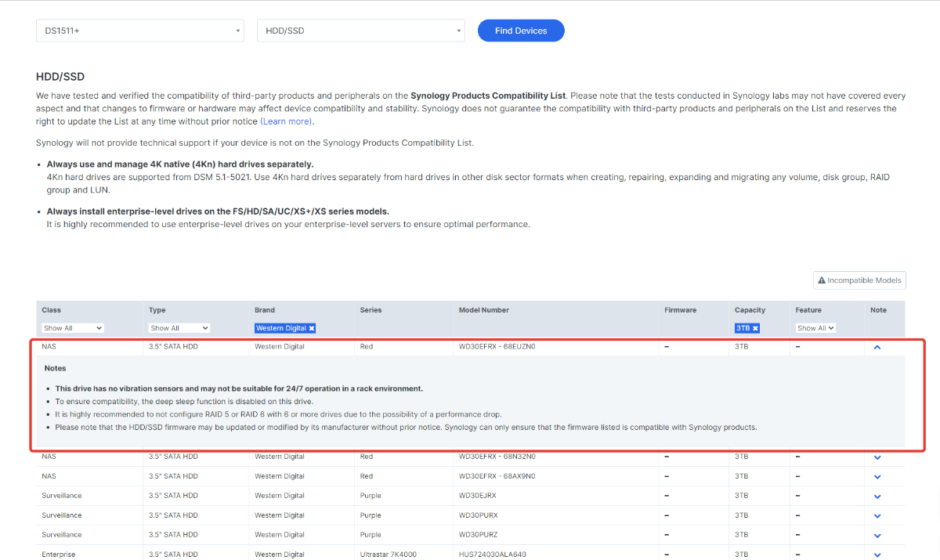Expand notes for WD30EFRX - 68AX9N0

pyautogui.click(x=877, y=476)
